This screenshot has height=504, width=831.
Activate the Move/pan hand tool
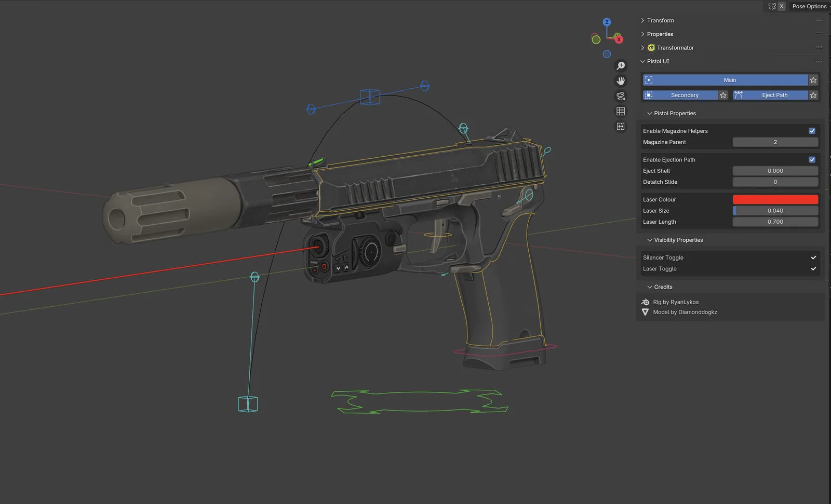pos(620,80)
